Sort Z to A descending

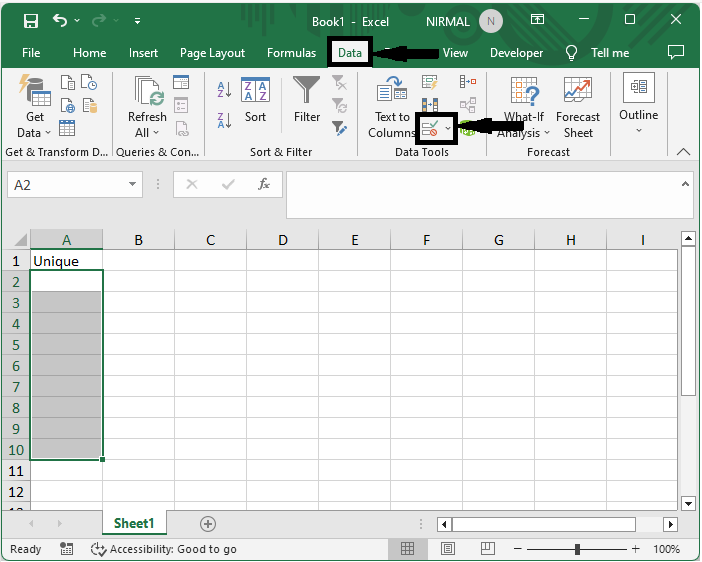click(224, 120)
